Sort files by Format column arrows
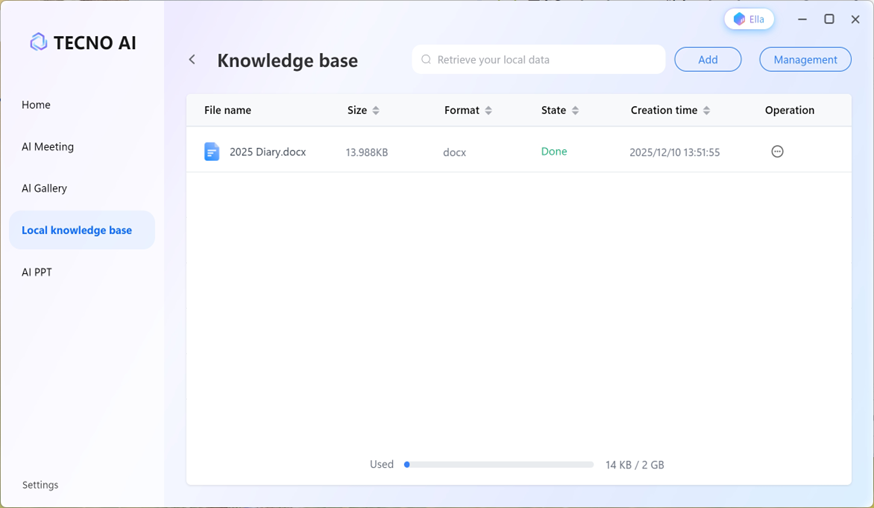The height and width of the screenshot is (508, 874). 488,111
